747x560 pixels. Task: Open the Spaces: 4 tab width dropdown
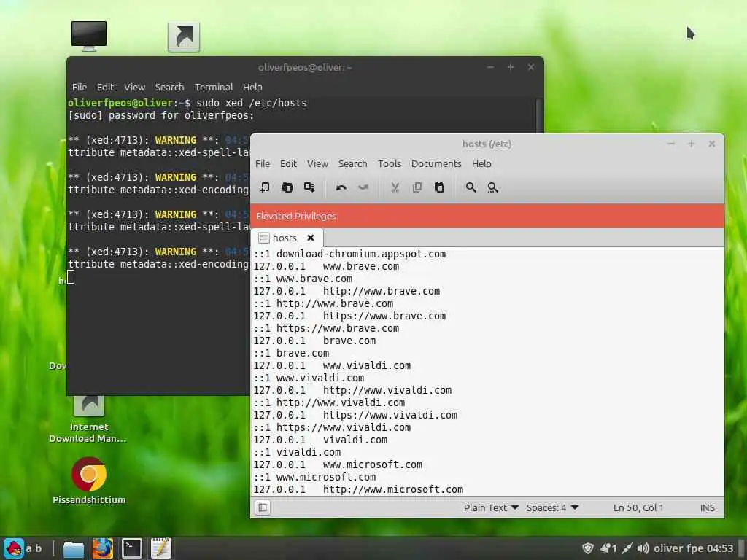point(552,507)
